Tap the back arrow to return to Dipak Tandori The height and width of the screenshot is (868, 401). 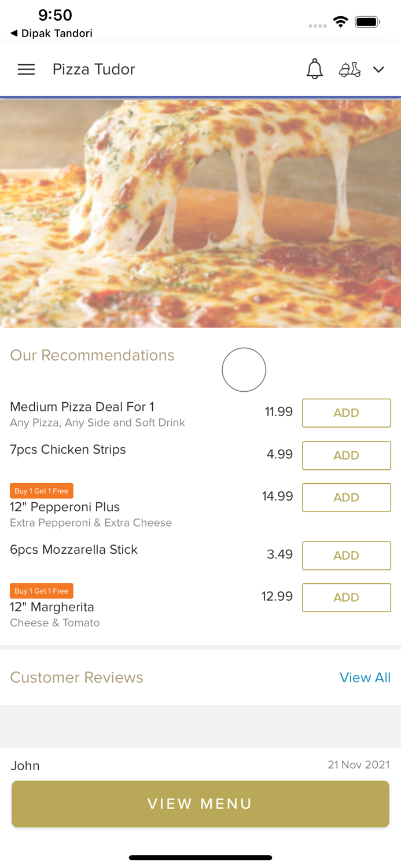[13, 33]
